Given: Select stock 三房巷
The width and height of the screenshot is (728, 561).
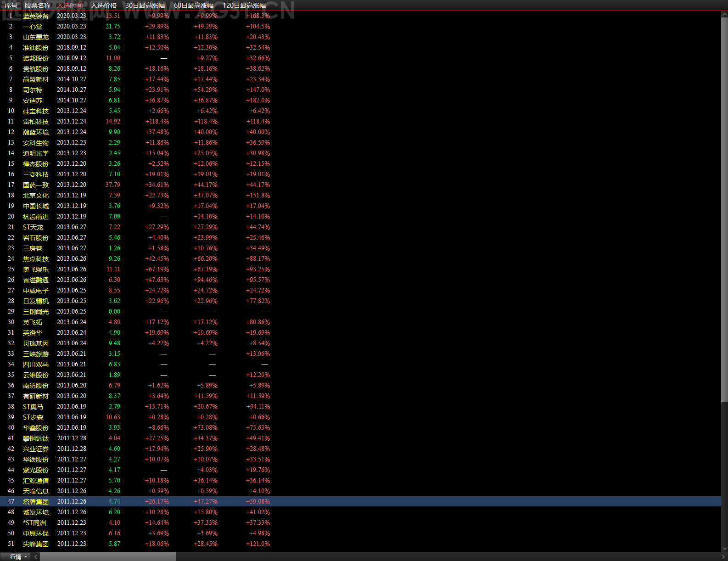Looking at the screenshot, I should (33, 248).
